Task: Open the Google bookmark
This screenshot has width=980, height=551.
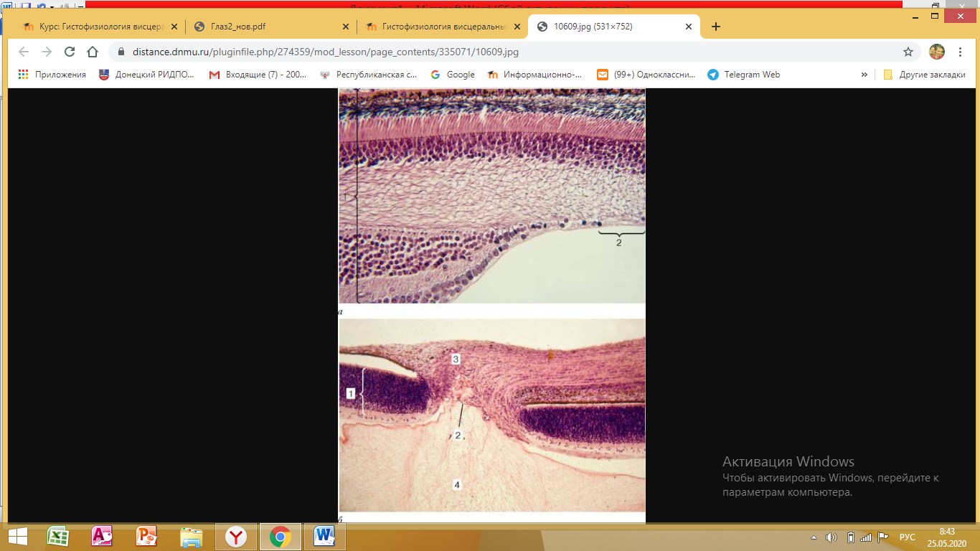Action: 453,75
